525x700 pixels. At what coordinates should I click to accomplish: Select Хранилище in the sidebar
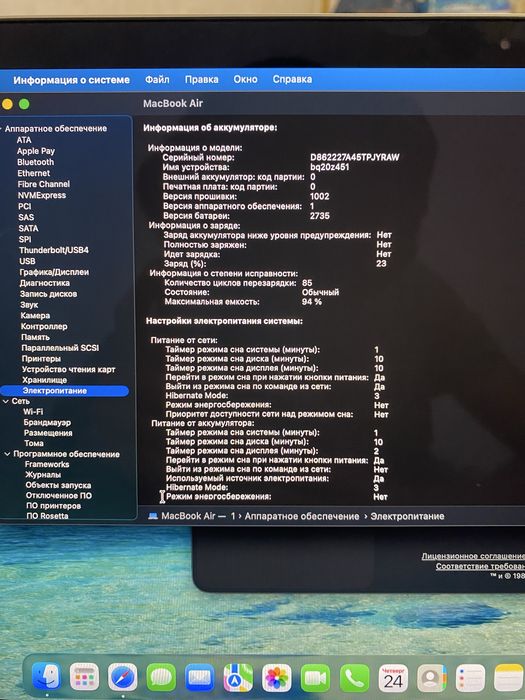[45, 380]
